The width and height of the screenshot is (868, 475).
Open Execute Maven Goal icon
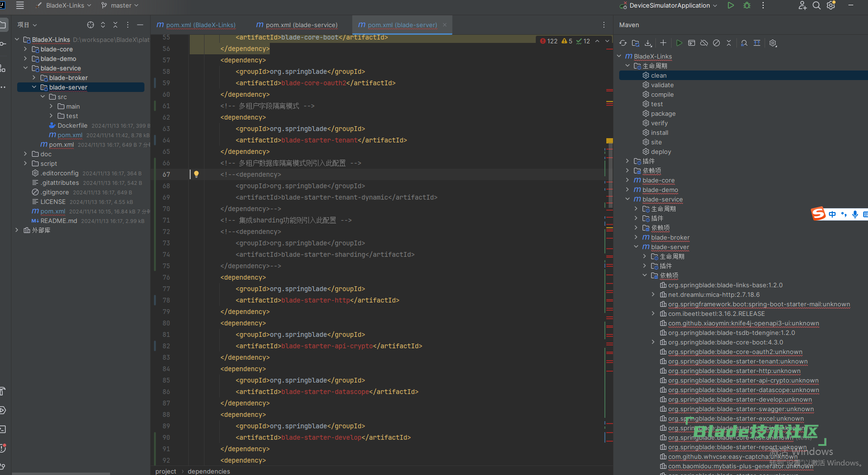692,43
